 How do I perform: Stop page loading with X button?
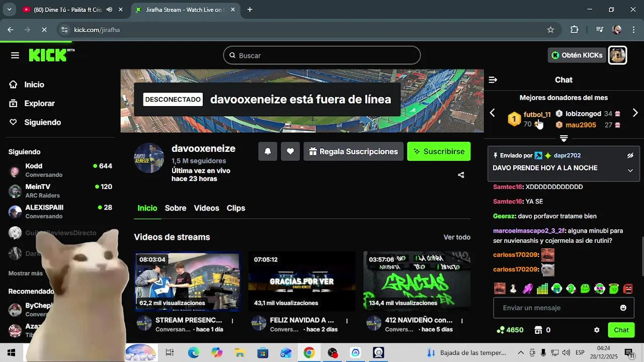point(44,30)
